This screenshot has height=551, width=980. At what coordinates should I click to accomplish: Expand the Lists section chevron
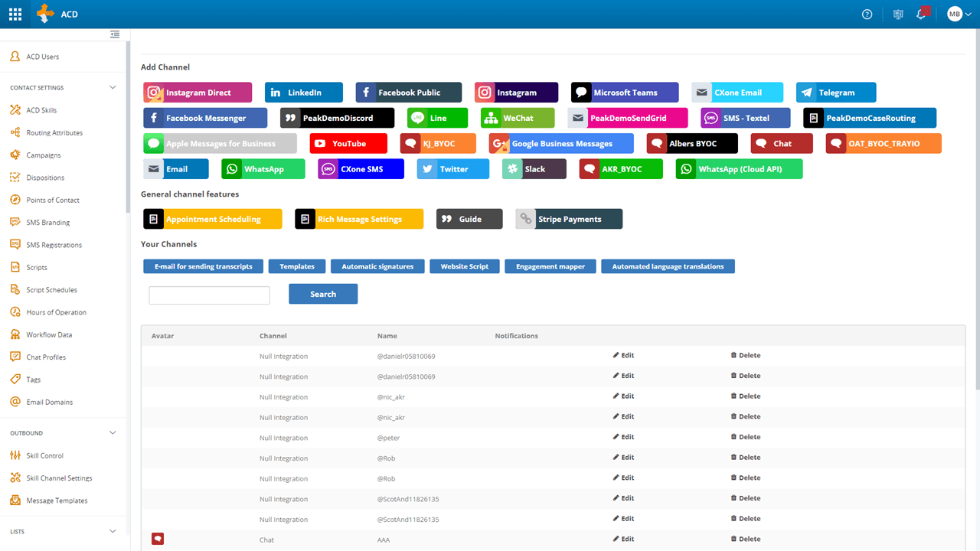pyautogui.click(x=113, y=531)
